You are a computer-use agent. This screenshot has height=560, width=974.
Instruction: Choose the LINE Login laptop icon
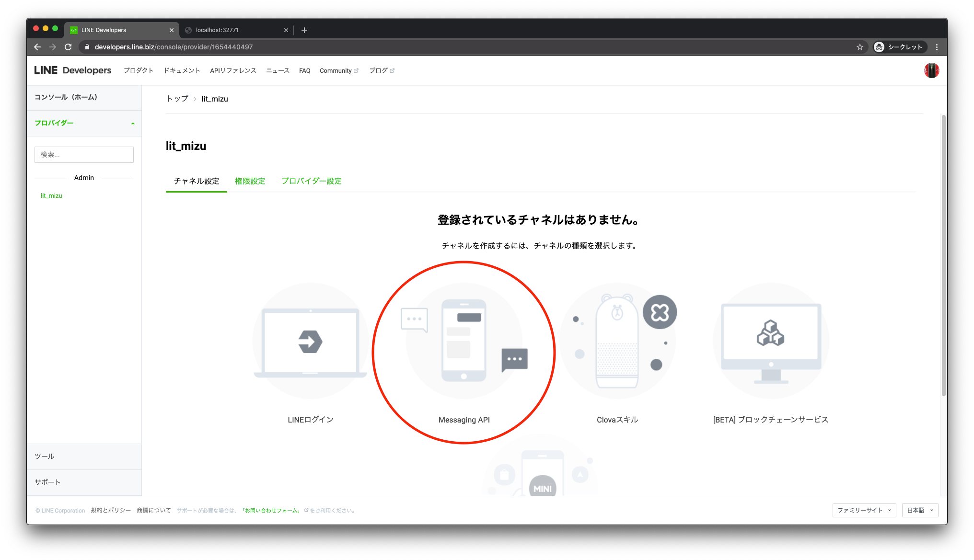click(310, 341)
